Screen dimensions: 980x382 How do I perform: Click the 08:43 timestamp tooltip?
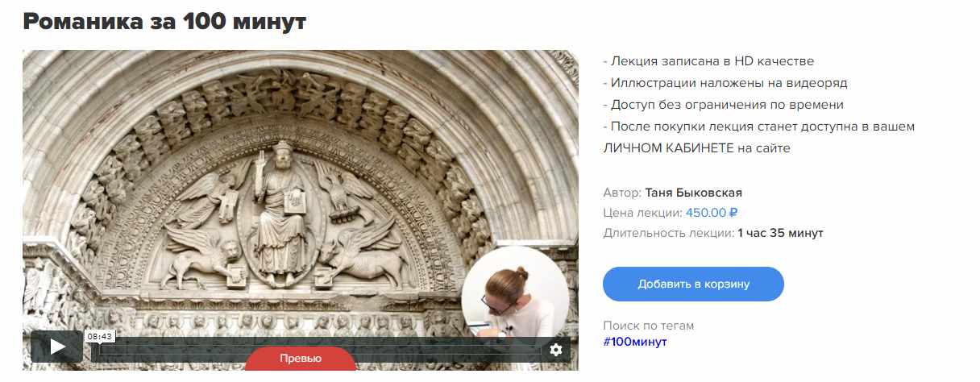(x=100, y=336)
